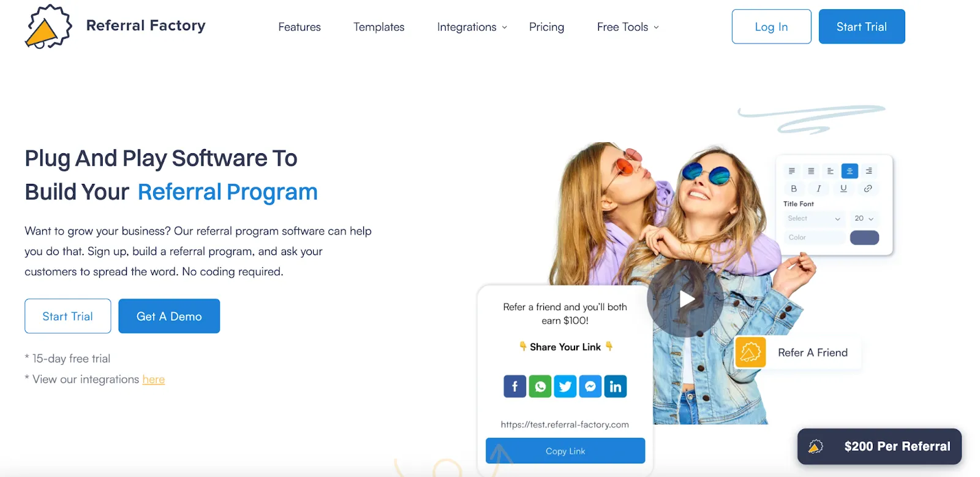The height and width of the screenshot is (477, 980).
Task: Open the Title Font Select dropdown
Action: tap(814, 218)
